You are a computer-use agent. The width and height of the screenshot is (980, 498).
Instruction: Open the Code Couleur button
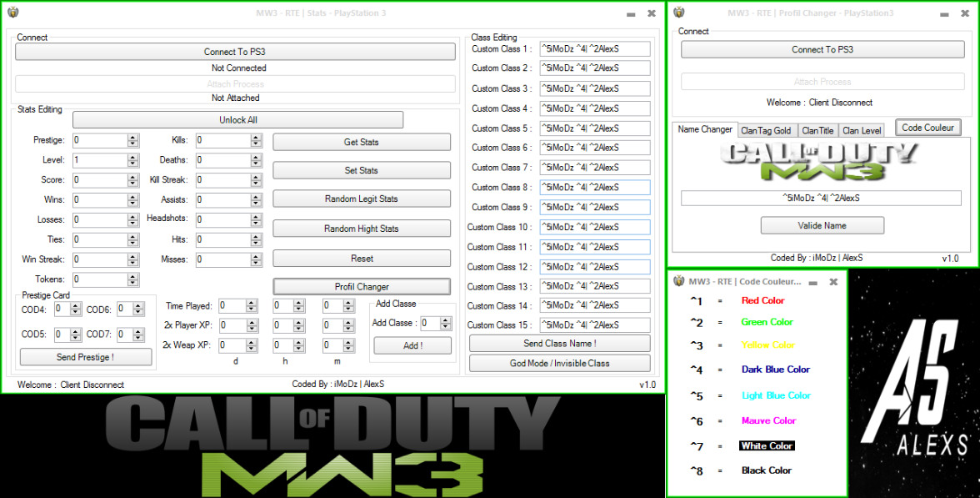928,128
